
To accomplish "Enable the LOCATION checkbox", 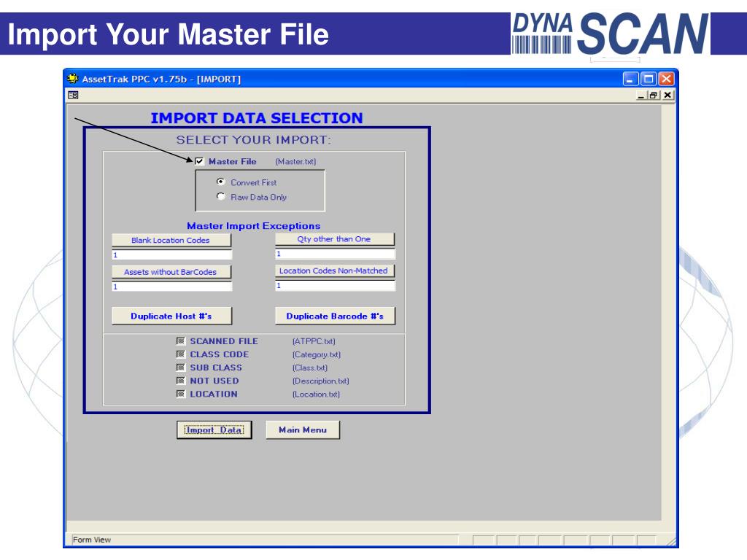I will tap(181, 394).
